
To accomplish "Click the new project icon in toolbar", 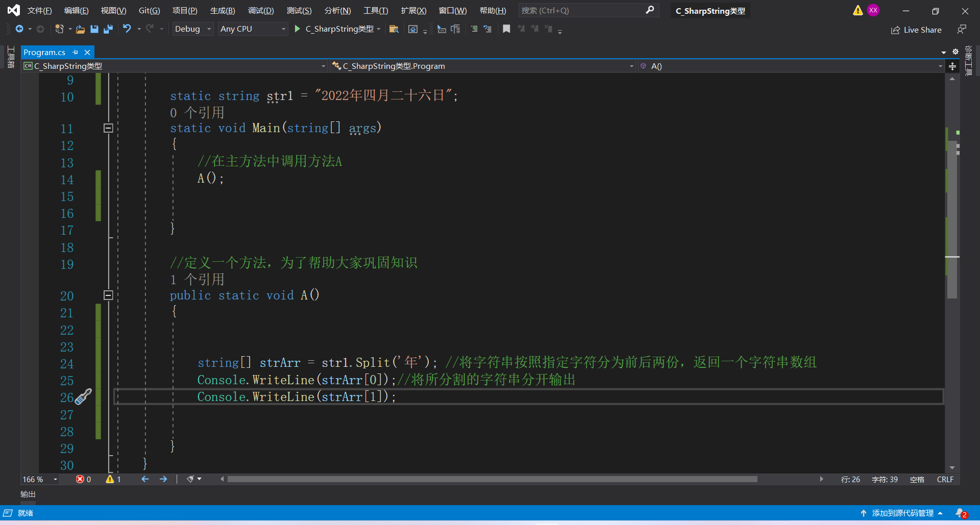I will [59, 29].
